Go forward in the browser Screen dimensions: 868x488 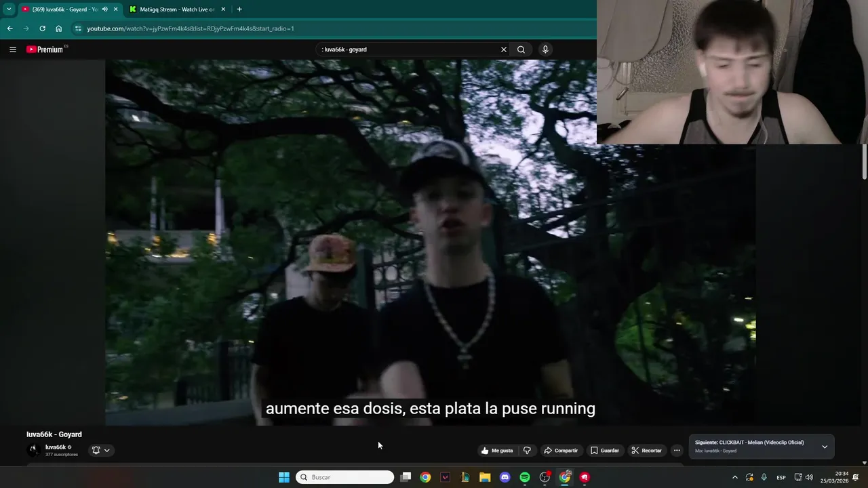[26, 28]
